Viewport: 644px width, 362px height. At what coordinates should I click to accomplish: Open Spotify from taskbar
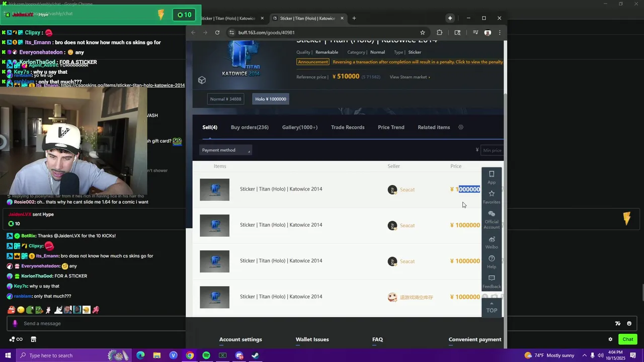tap(206, 355)
